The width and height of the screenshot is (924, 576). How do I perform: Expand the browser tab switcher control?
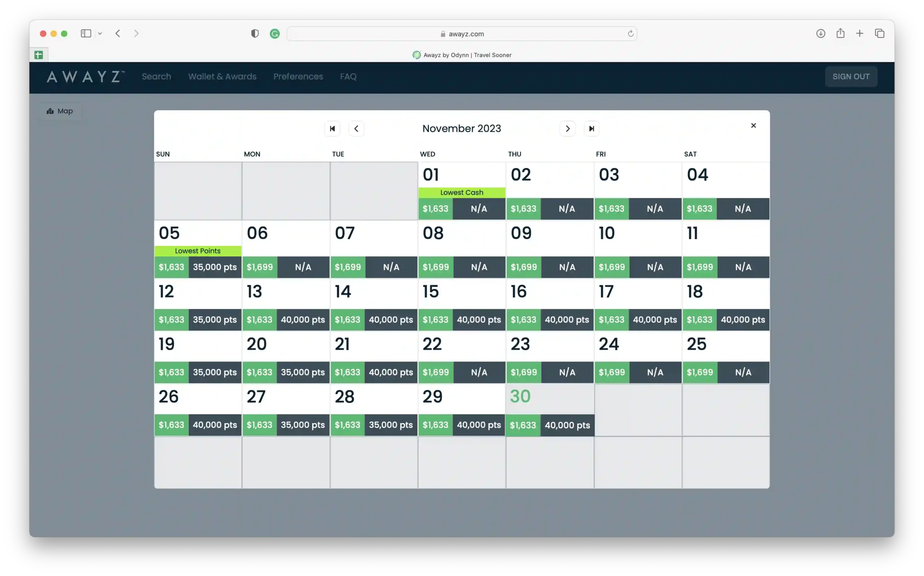[x=100, y=34]
